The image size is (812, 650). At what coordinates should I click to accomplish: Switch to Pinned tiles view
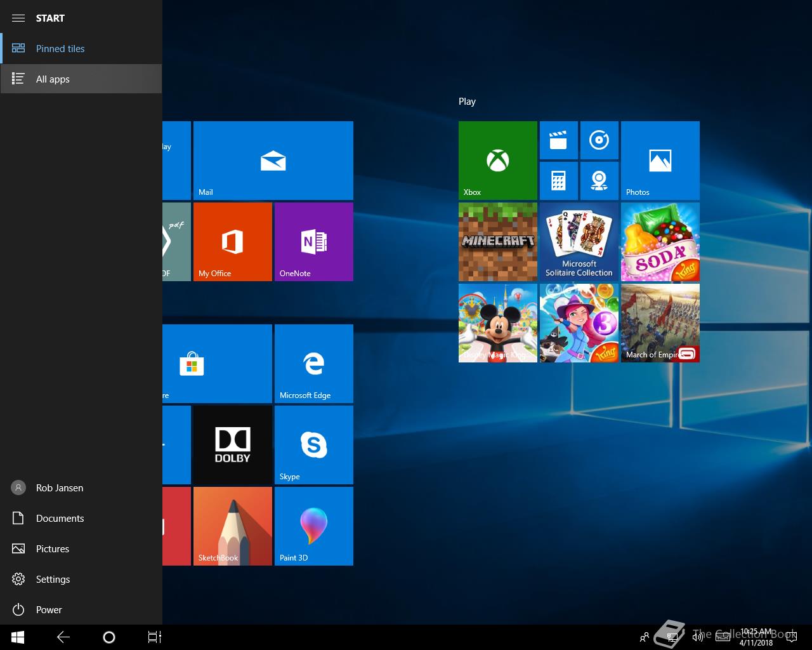pyautogui.click(x=81, y=48)
